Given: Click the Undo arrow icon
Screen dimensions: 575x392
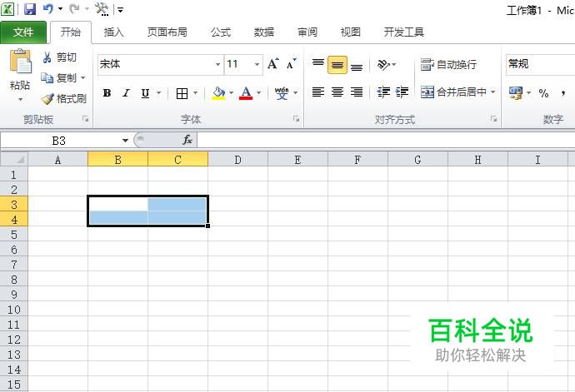Looking at the screenshot, I should (x=48, y=8).
